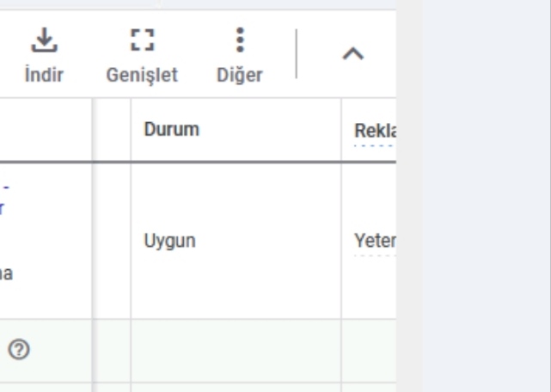Click the download arrow icon above İndir
The image size is (551, 392).
(44, 40)
